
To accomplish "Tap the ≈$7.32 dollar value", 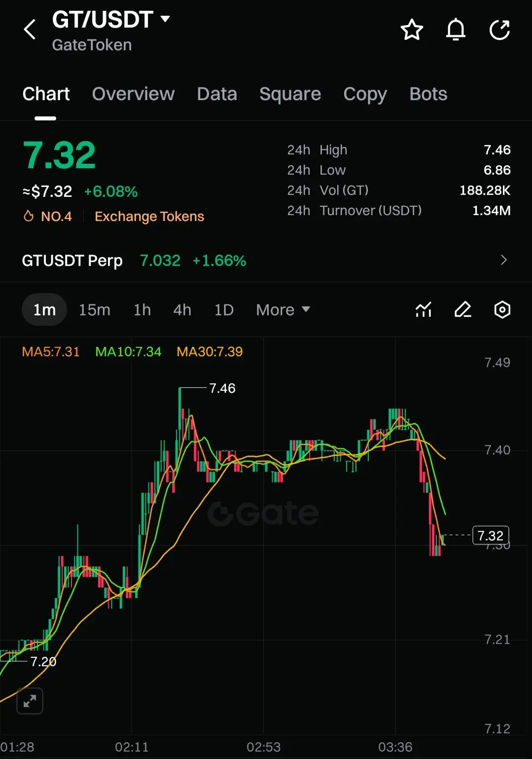I will [x=47, y=191].
